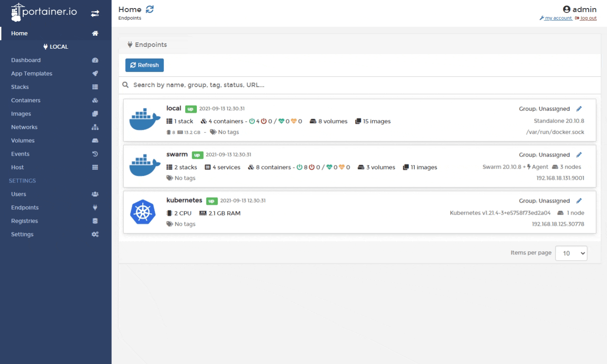Edit the local endpoint with the pencil icon
Screen dimensions: 607x364
tap(579, 109)
